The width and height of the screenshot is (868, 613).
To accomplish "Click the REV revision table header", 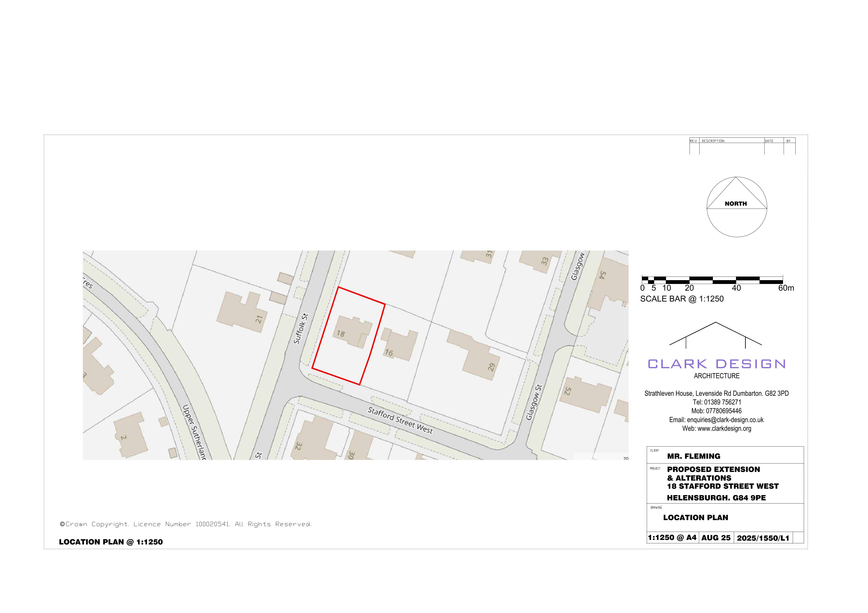I will tap(693, 141).
